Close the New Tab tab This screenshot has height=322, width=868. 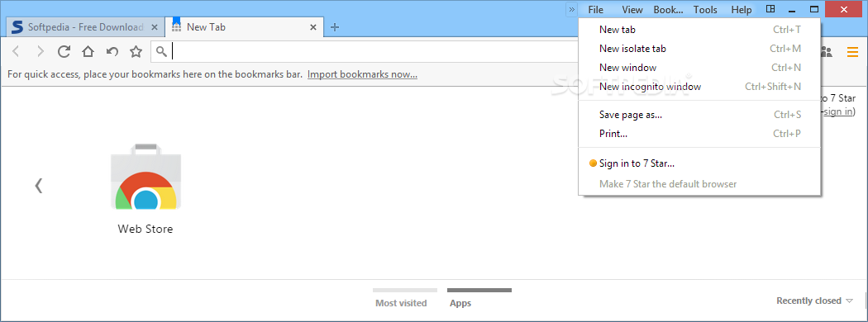(313, 27)
